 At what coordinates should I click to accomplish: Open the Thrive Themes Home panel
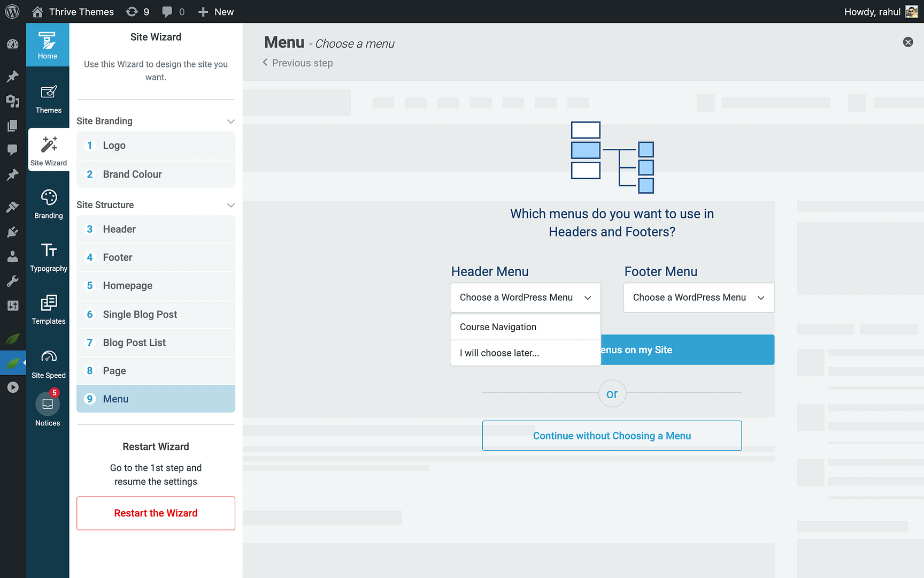(48, 45)
